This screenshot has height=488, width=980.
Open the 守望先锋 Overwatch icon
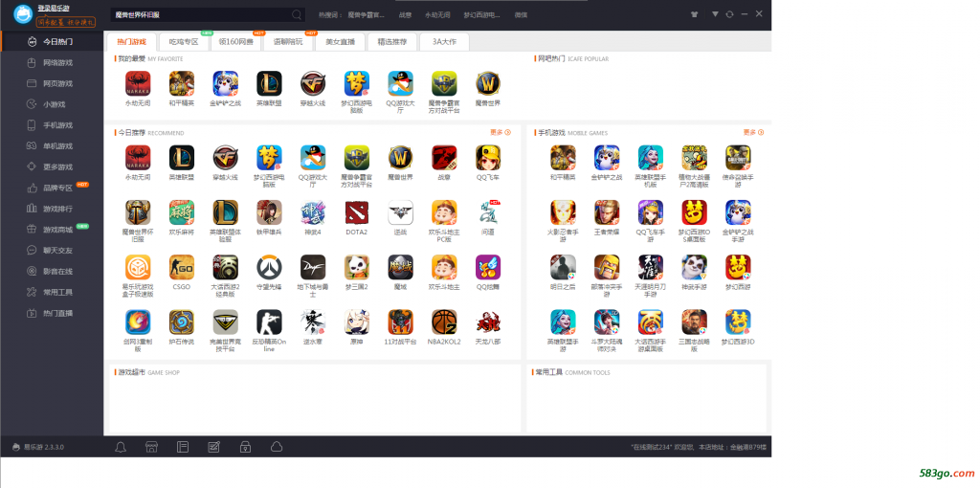click(269, 267)
